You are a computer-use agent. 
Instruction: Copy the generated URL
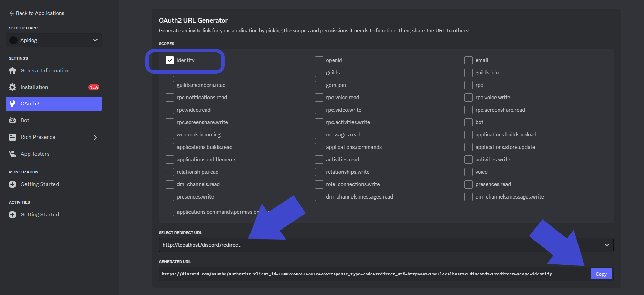coord(601,274)
